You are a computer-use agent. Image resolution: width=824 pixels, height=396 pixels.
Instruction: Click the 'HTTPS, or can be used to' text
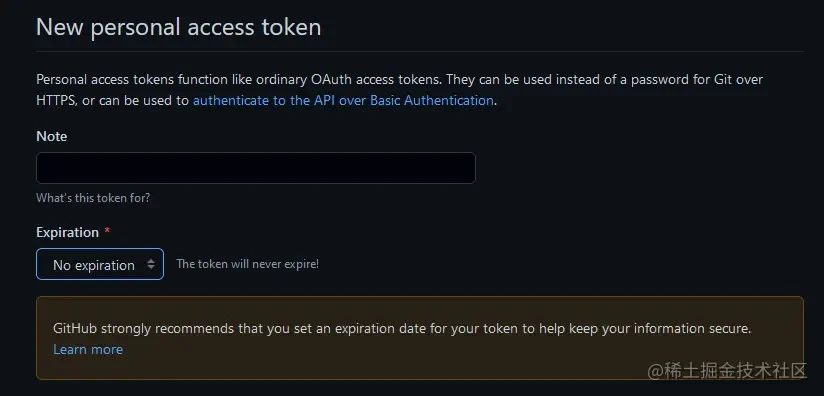(112, 100)
